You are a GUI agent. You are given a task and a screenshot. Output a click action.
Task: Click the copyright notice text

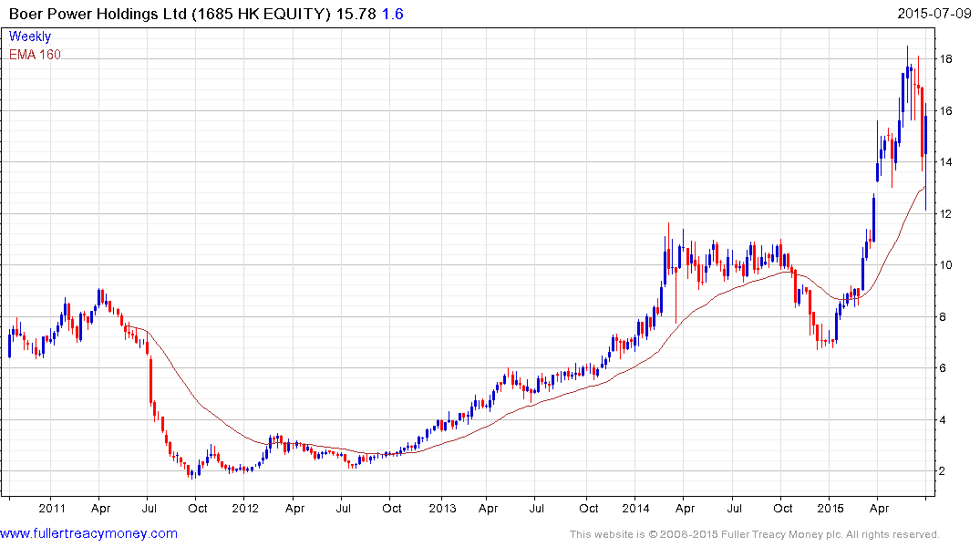pyautogui.click(x=755, y=534)
